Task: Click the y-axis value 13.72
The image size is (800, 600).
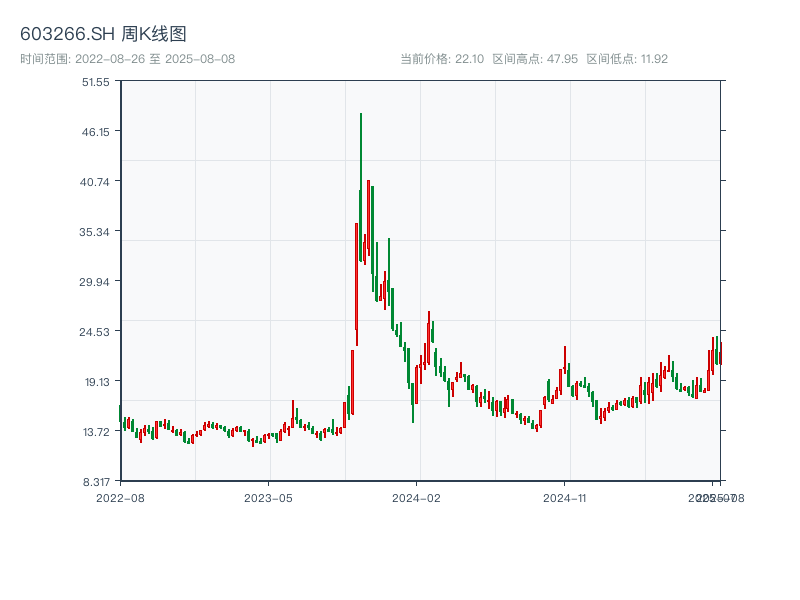Action: pyautogui.click(x=96, y=432)
